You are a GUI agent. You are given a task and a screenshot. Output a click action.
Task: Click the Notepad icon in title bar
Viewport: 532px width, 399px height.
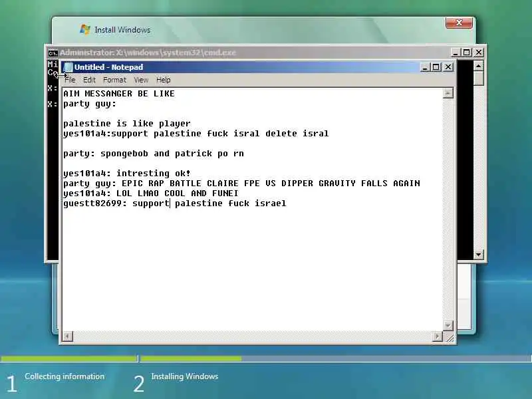coord(68,67)
